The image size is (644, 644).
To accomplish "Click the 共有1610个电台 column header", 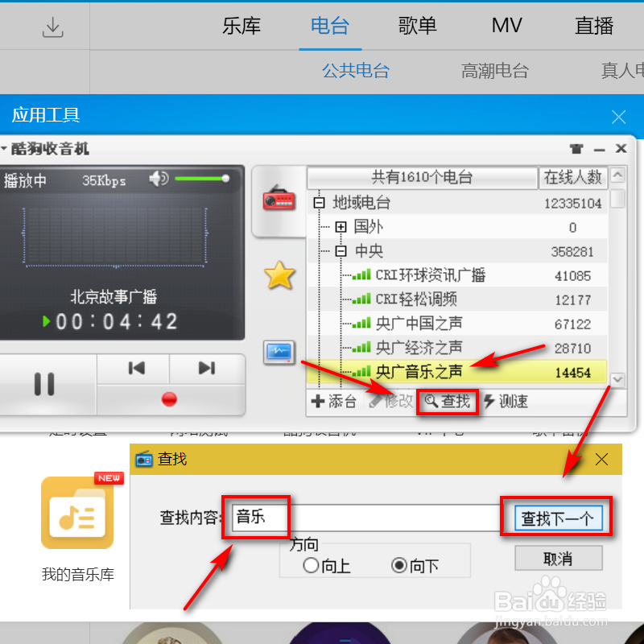I will (422, 177).
